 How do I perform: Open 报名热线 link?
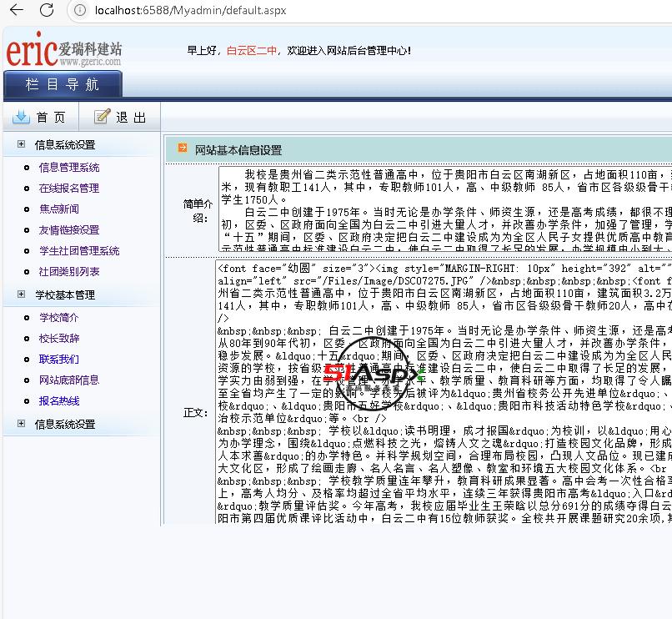59,400
